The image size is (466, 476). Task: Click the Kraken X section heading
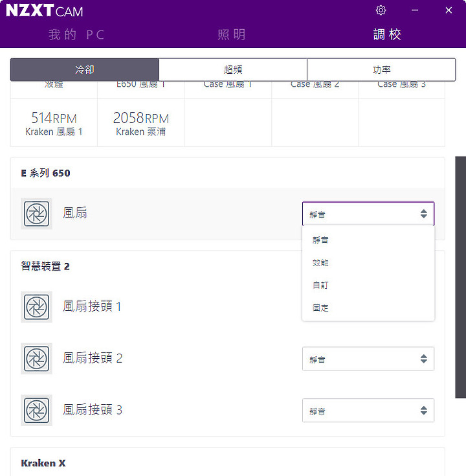[x=43, y=463]
